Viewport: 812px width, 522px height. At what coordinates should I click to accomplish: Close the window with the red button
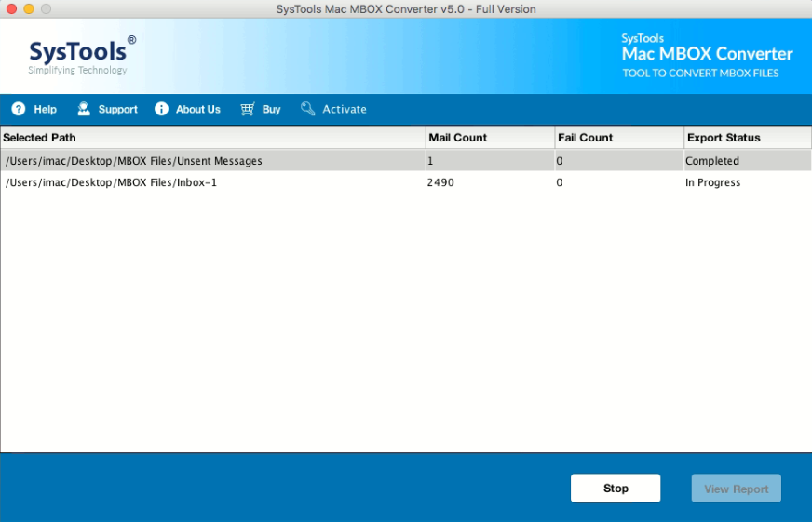[12, 8]
